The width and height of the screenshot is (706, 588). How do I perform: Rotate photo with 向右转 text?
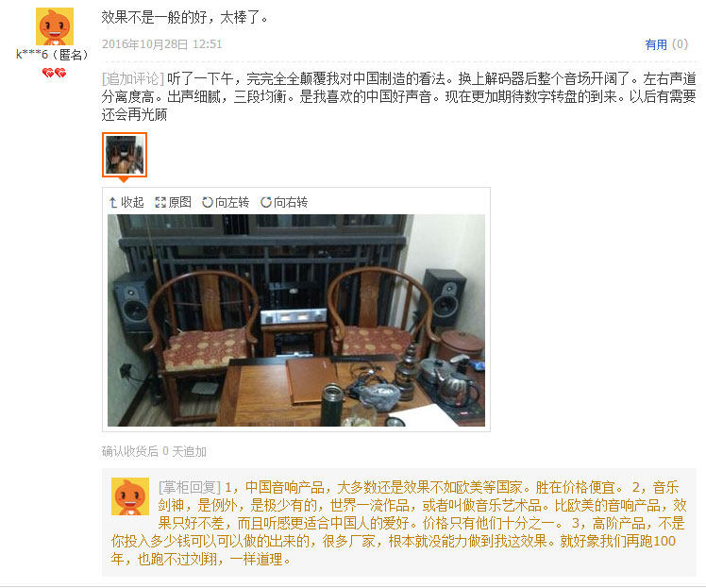[291, 203]
